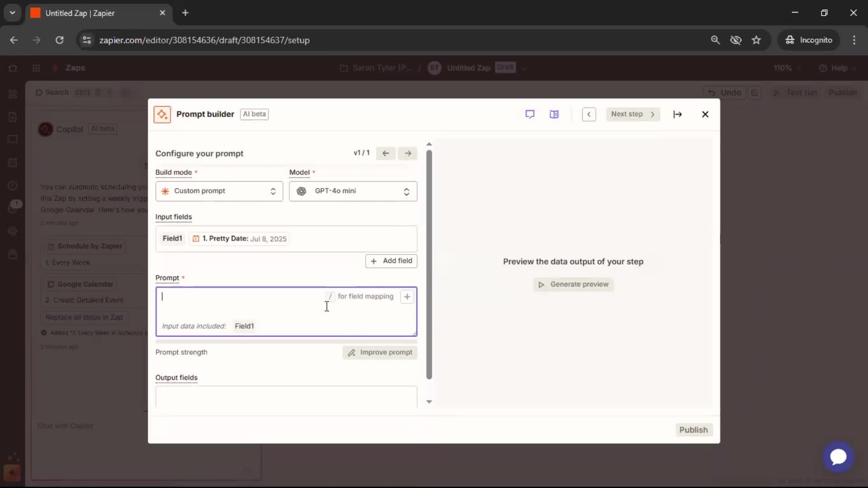Click the Untitled Zap title
Image resolution: width=868 pixels, height=488 pixels.
(x=468, y=68)
